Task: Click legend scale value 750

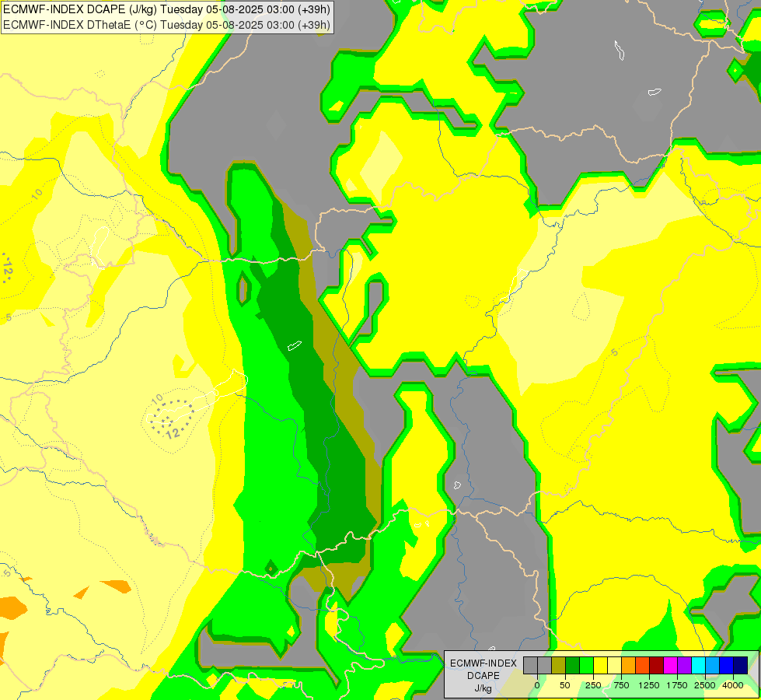Action: pyautogui.click(x=621, y=685)
